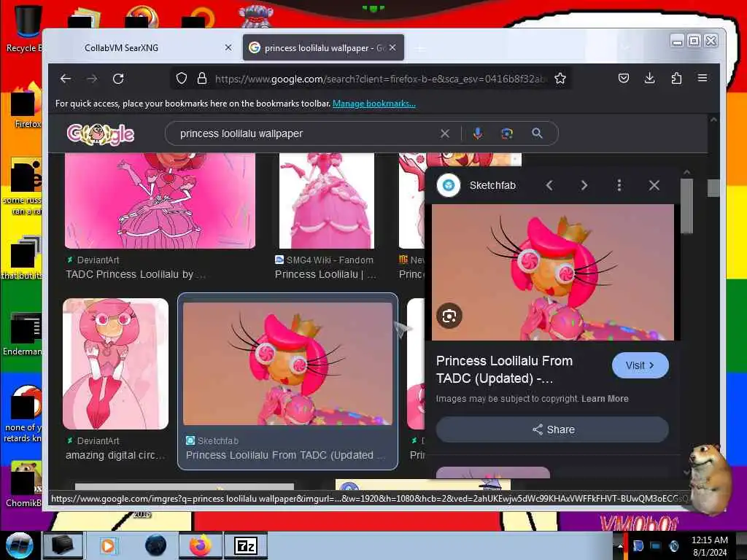This screenshot has width=747, height=560.
Task: Close the CollabVM SearXNG tab
Action: click(228, 47)
